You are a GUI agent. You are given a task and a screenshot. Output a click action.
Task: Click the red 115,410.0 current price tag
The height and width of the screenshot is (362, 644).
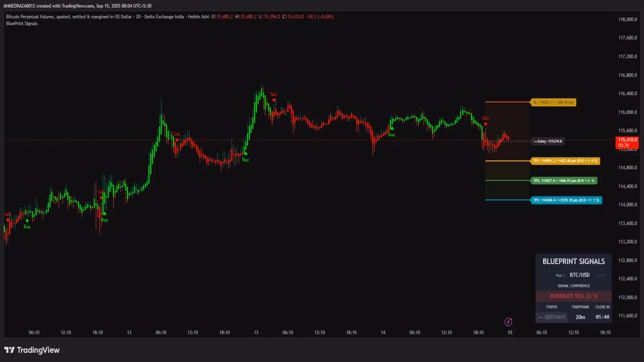(627, 142)
